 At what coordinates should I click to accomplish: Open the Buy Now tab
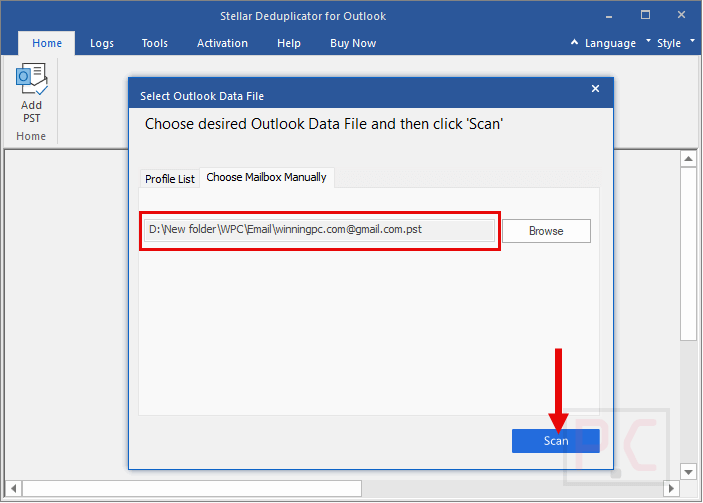[x=353, y=43]
